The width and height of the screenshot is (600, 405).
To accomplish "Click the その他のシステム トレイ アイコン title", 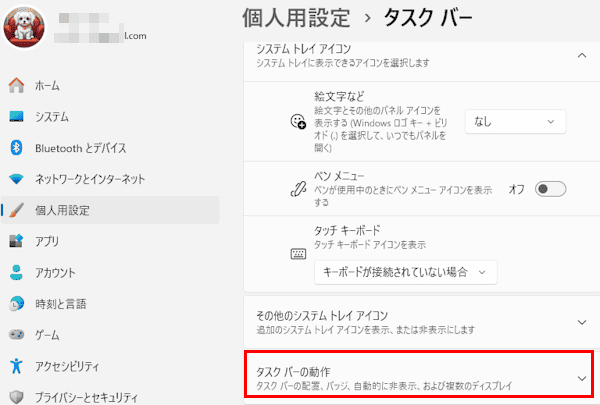I will tap(322, 315).
